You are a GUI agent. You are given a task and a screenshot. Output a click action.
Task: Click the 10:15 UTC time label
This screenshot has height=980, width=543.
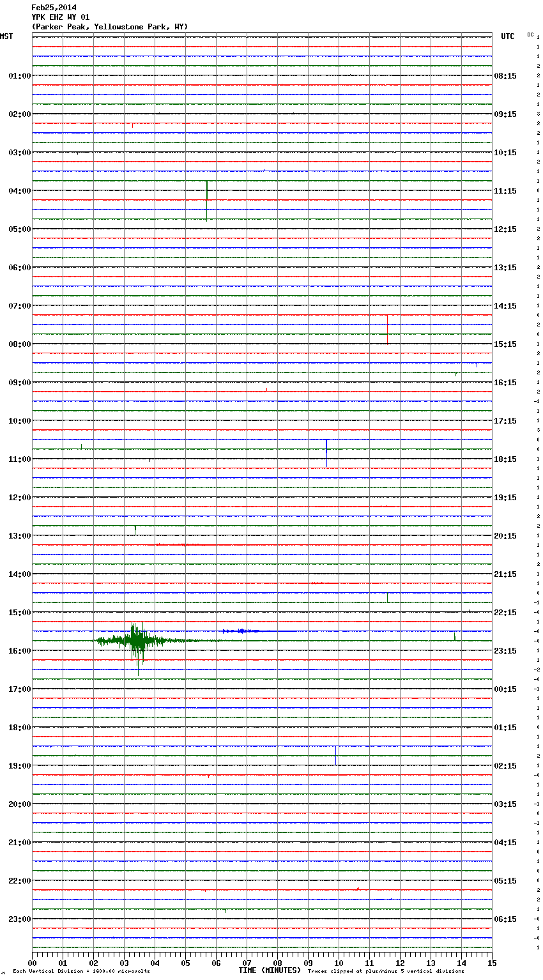point(505,153)
